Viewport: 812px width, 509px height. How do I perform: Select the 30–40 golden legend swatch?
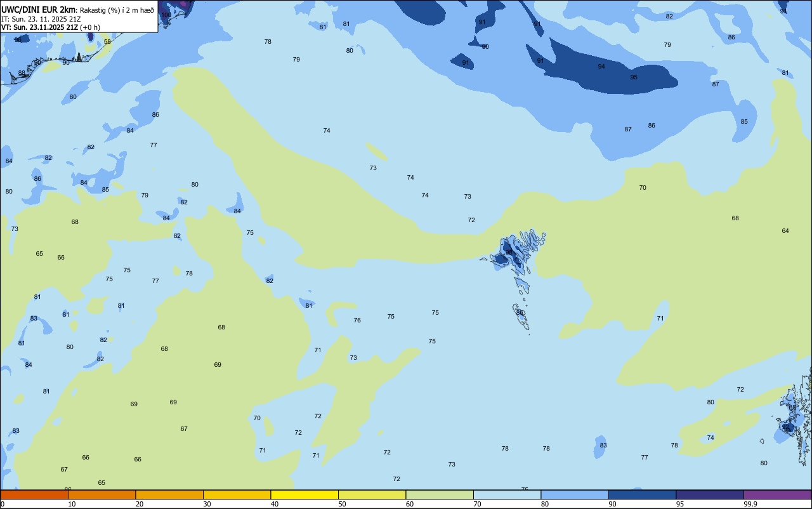click(x=237, y=494)
